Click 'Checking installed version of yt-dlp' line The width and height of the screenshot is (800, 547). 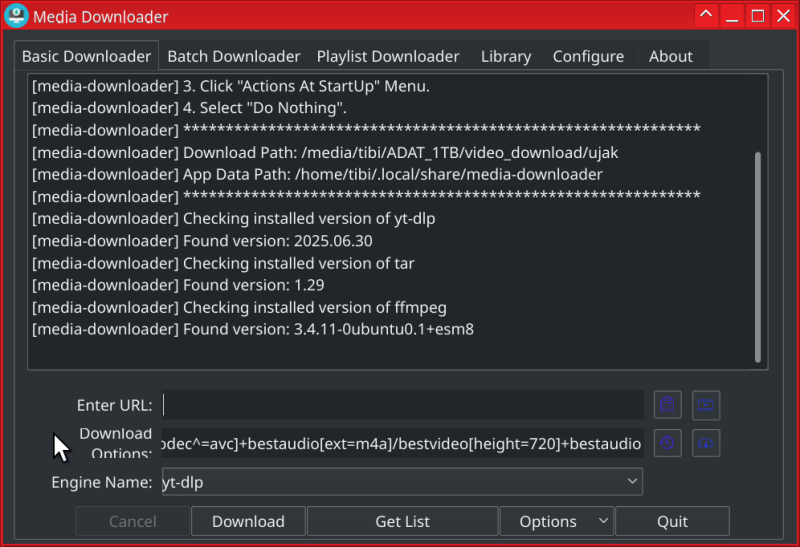(234, 218)
